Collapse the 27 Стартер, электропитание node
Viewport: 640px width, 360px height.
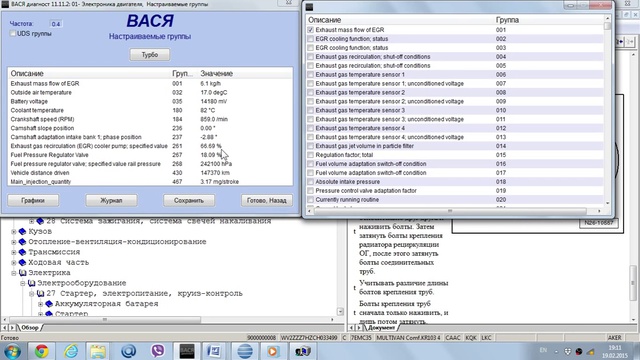tap(32, 293)
